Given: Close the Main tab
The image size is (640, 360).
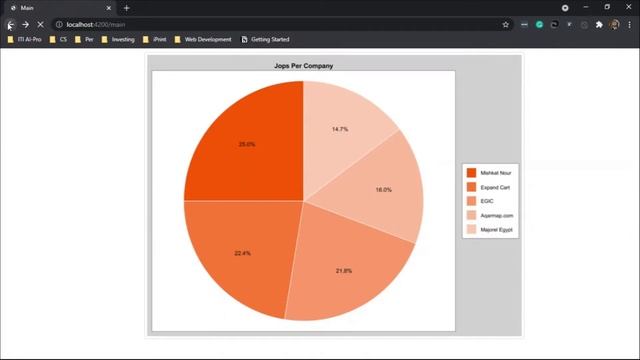Looking at the screenshot, I should [x=109, y=8].
